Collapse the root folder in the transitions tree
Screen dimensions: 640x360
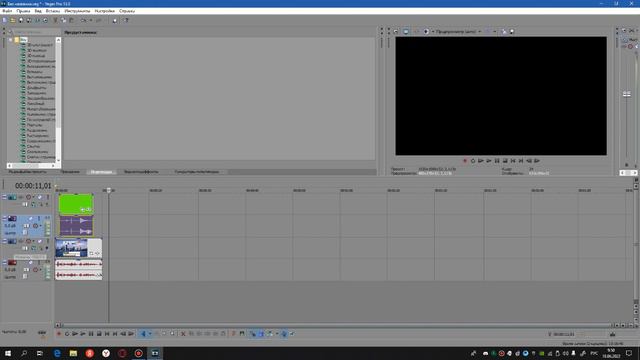click(x=11, y=40)
